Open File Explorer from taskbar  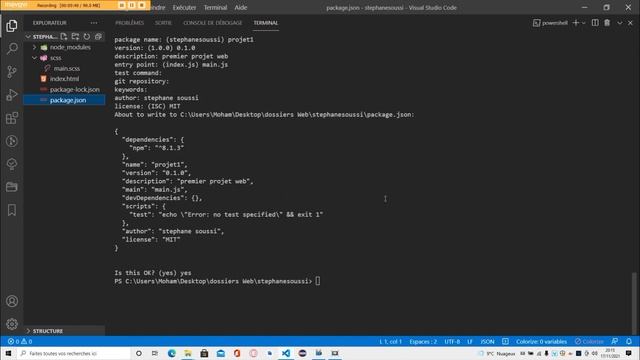pos(188,353)
